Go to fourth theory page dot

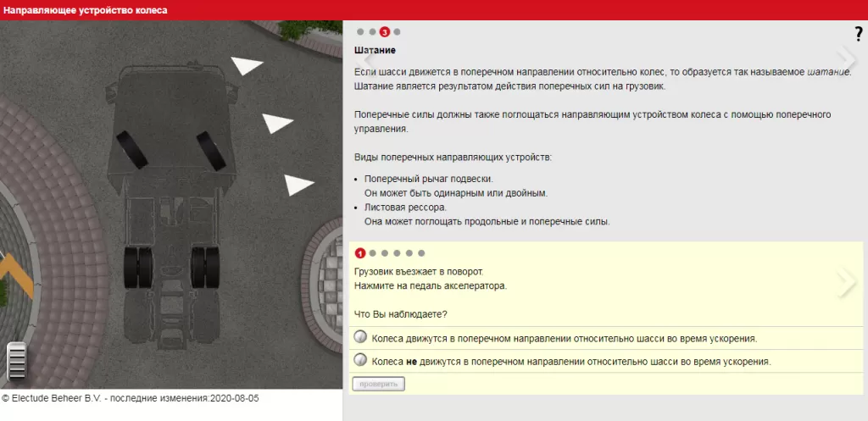pos(397,32)
